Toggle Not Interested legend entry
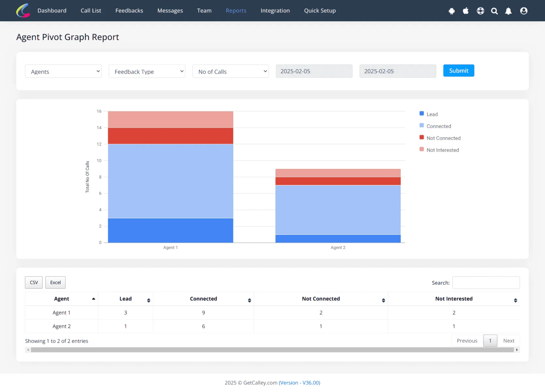 click(x=439, y=150)
